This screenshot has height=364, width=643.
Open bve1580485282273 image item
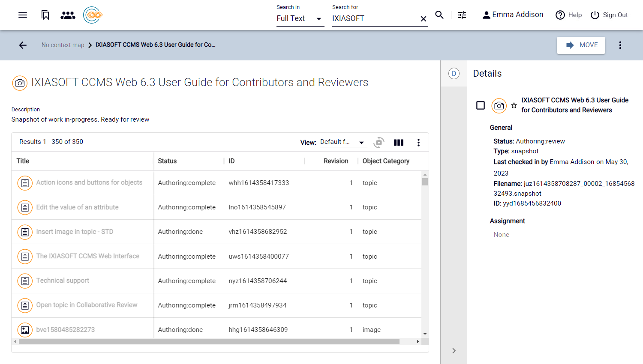pyautogui.click(x=66, y=330)
